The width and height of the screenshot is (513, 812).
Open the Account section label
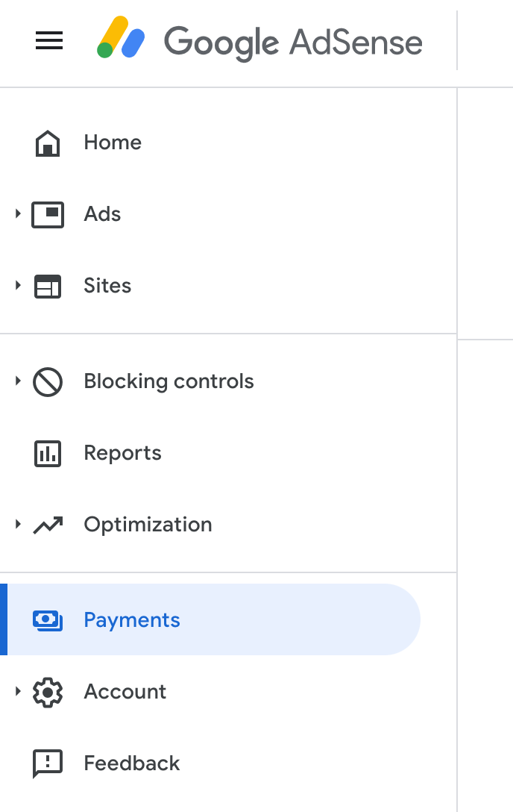pos(125,691)
